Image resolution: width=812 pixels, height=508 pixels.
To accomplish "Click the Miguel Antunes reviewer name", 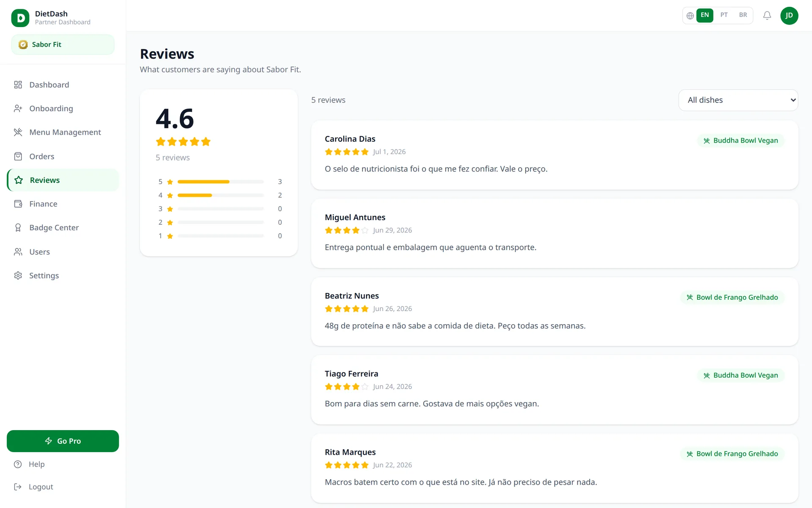I will point(355,217).
